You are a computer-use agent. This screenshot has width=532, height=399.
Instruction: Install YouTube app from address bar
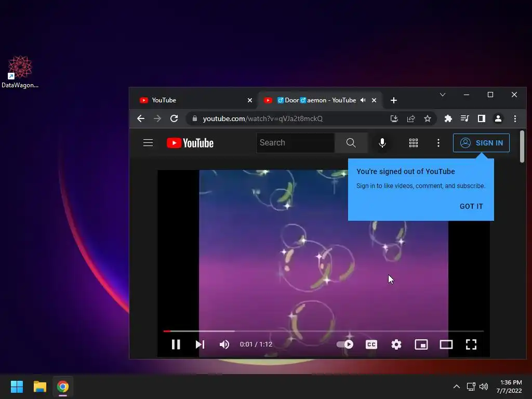click(x=394, y=118)
